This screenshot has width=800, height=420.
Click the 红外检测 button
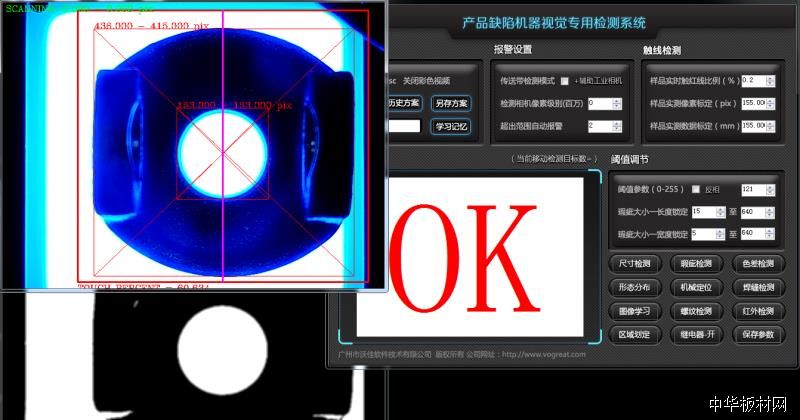click(x=758, y=311)
